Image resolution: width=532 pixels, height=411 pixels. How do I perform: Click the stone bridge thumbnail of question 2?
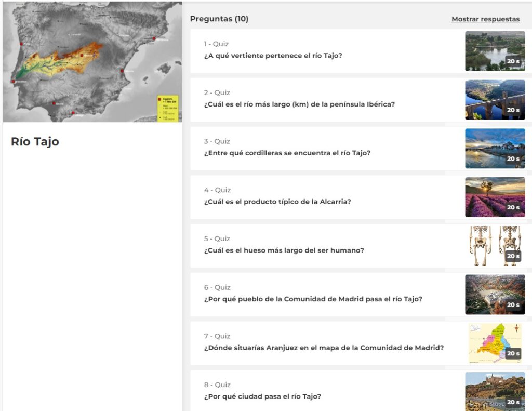coord(495,100)
